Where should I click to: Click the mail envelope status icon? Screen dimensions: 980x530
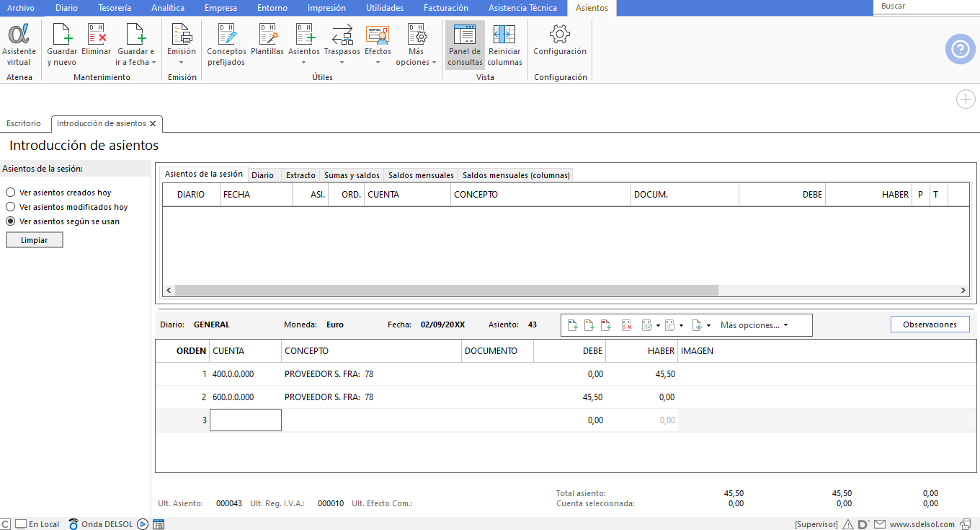[879, 524]
